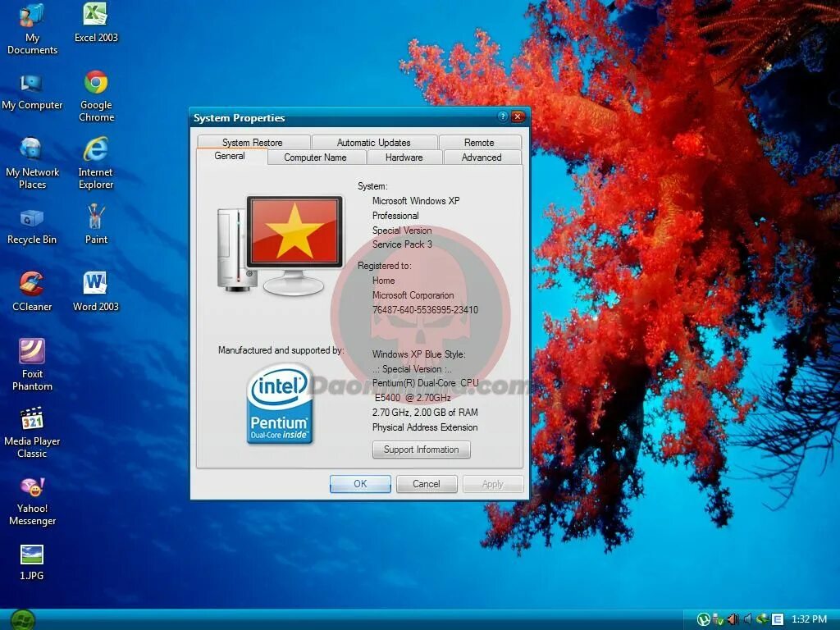Open the My Documents desktop icon

click(32, 28)
